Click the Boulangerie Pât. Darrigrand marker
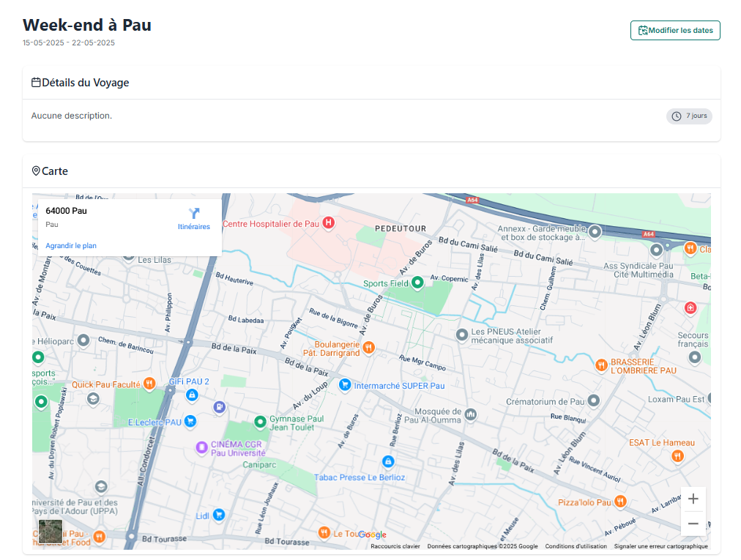Viewport: 741px width, 560px height. click(x=368, y=347)
